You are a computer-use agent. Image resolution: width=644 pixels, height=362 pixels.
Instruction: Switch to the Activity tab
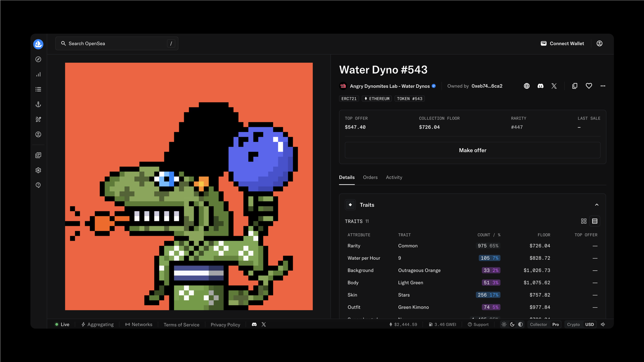394,177
